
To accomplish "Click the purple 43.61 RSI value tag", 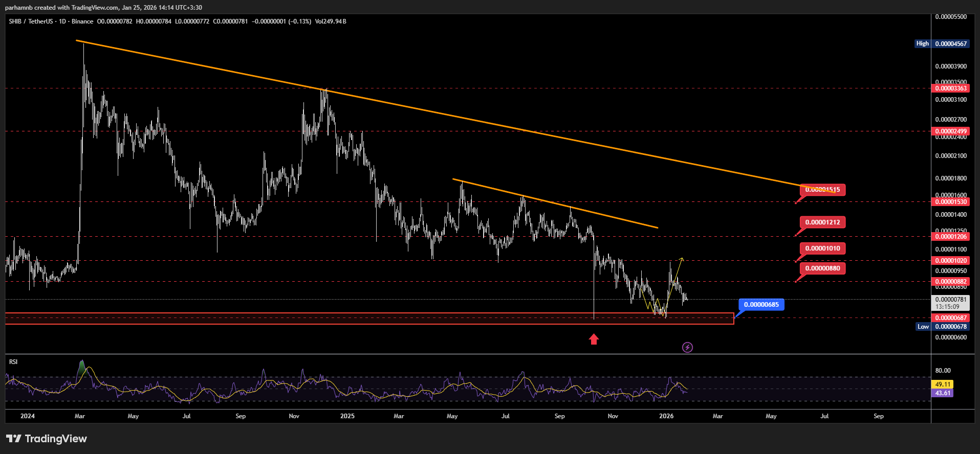I will click(942, 393).
